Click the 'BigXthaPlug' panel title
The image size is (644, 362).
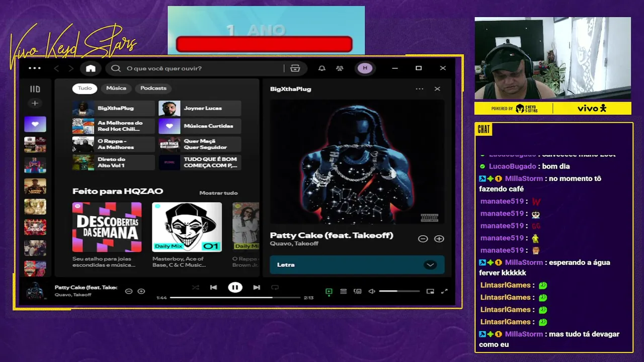click(x=291, y=89)
